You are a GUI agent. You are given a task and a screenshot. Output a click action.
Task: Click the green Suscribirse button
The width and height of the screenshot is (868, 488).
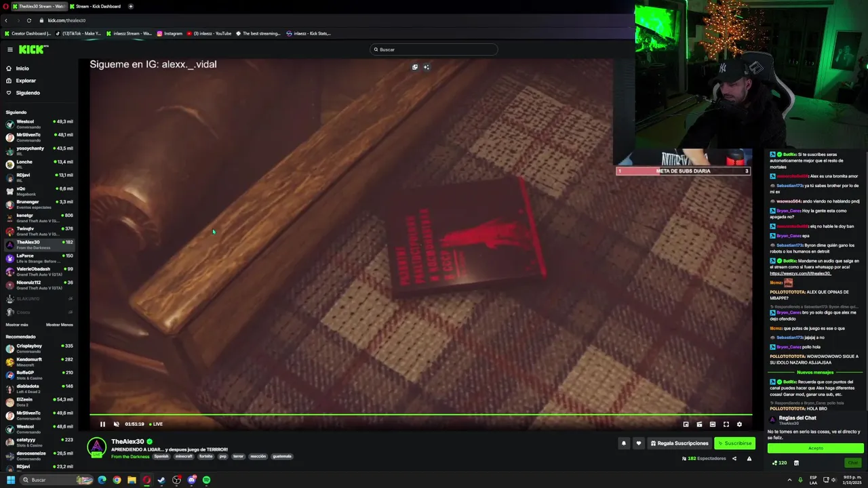click(734, 443)
